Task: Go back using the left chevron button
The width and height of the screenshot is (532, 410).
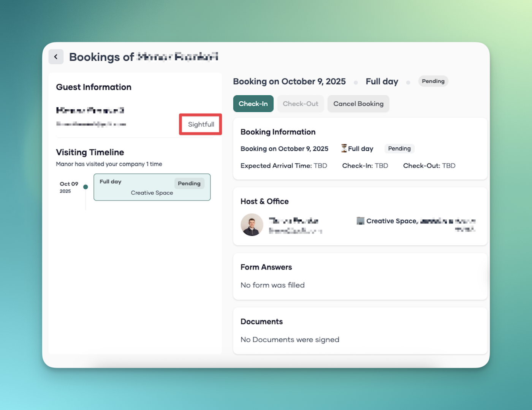Action: coord(56,57)
